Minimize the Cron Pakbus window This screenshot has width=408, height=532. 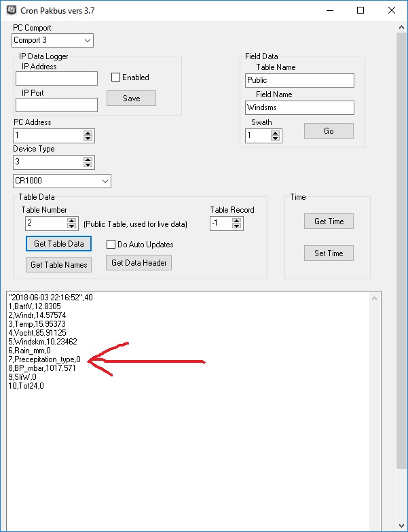point(330,10)
